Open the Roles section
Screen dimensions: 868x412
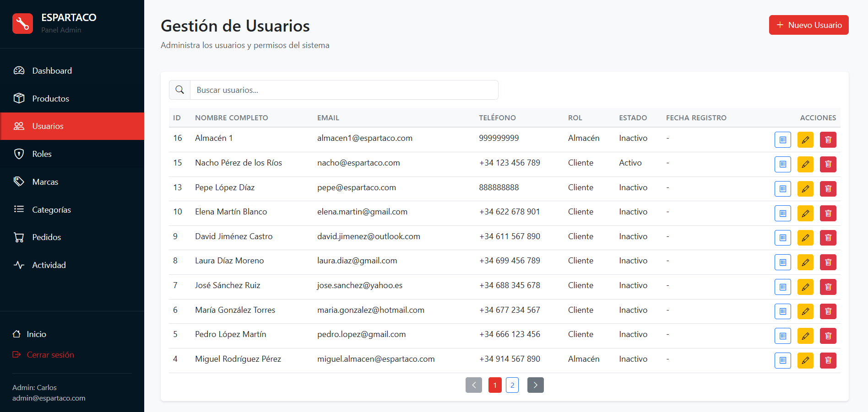pos(72,154)
